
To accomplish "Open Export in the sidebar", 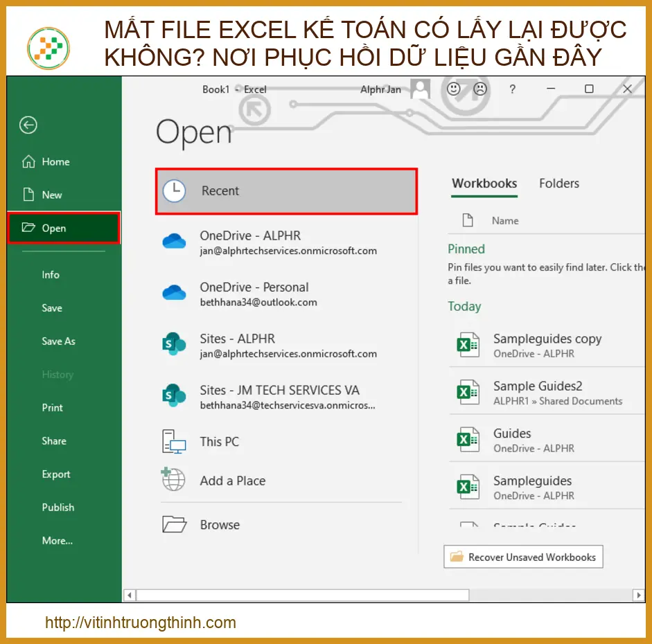I will pyautogui.click(x=56, y=474).
